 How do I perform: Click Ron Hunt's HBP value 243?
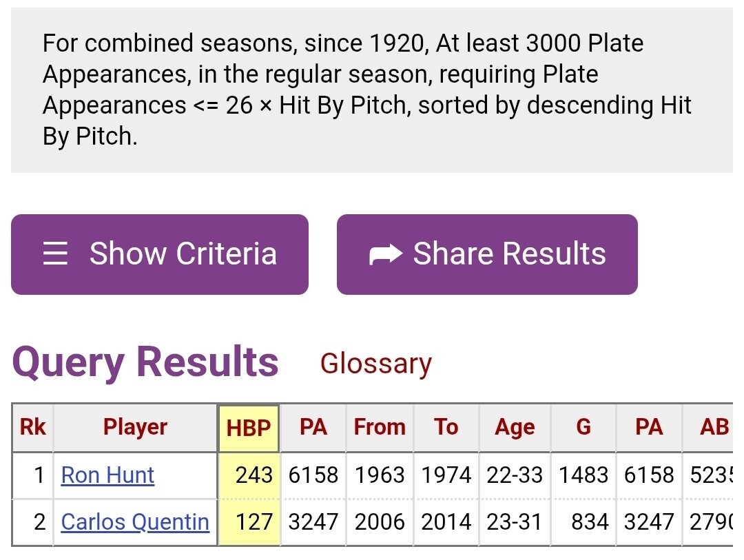[254, 475]
